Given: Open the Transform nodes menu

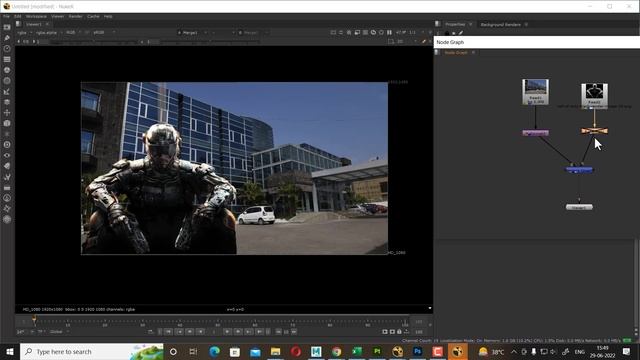Looking at the screenshot, I should (7, 113).
